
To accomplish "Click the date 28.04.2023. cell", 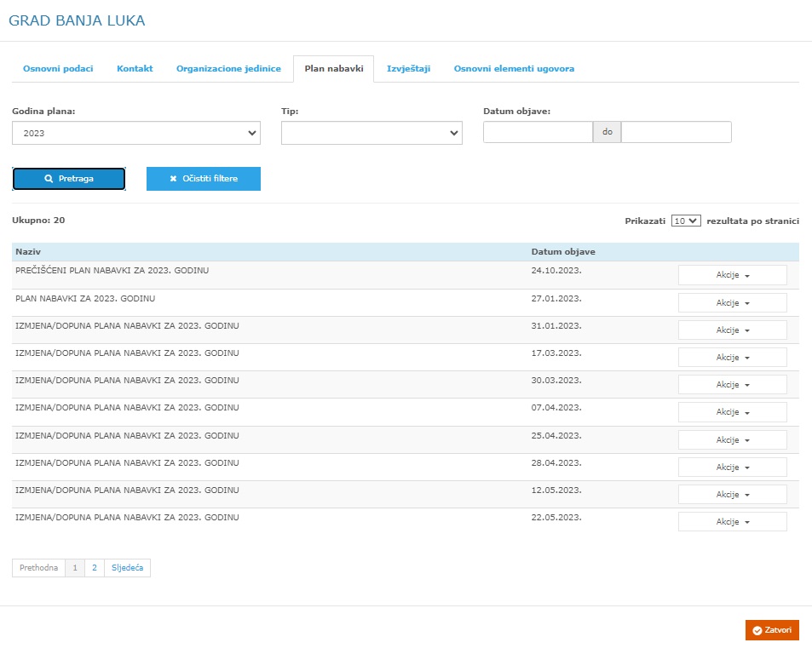I will tap(556, 462).
